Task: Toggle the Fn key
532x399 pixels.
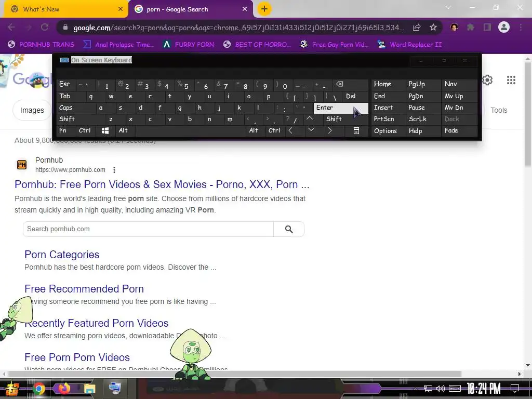Action: tap(66, 130)
